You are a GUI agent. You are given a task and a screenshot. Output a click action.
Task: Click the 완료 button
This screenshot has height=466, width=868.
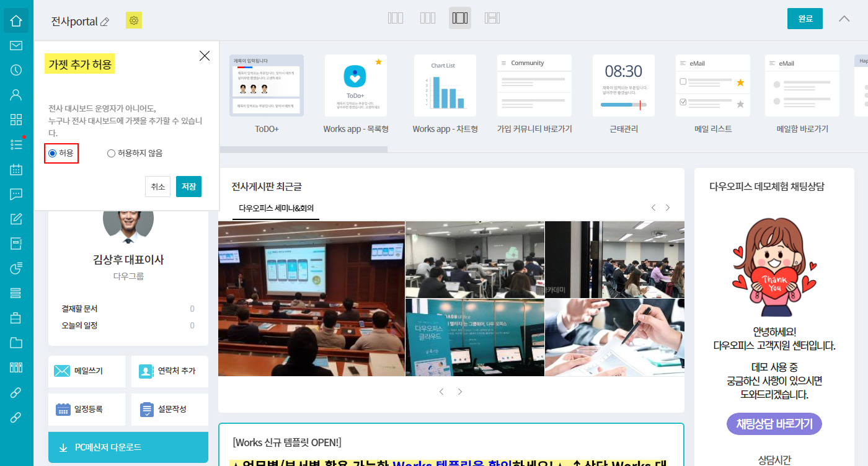(x=805, y=19)
